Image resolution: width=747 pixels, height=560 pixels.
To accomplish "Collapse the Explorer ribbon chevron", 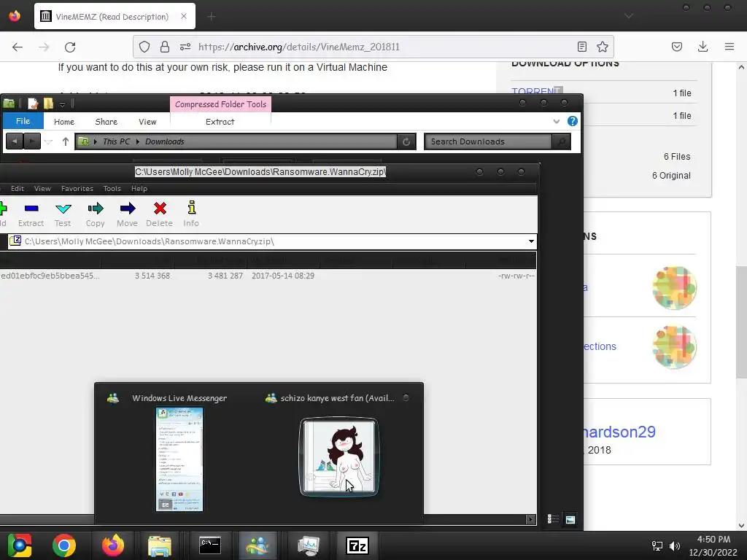I will (557, 122).
